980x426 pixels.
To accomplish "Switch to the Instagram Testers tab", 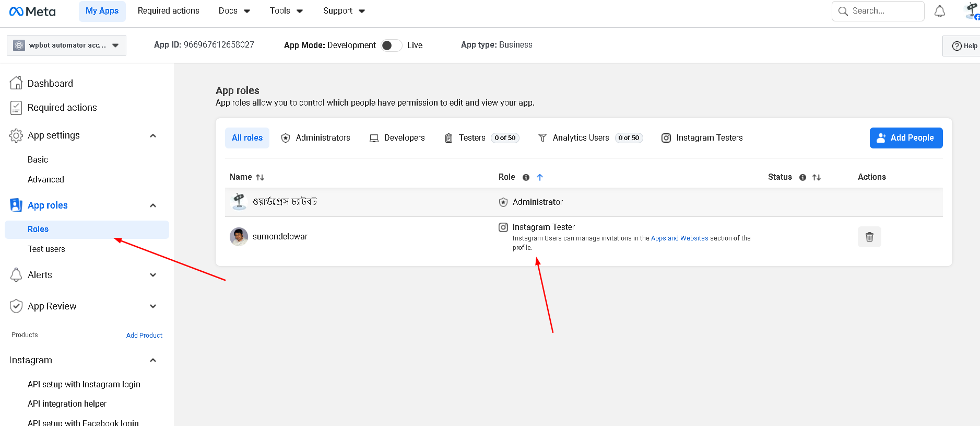I will point(702,138).
